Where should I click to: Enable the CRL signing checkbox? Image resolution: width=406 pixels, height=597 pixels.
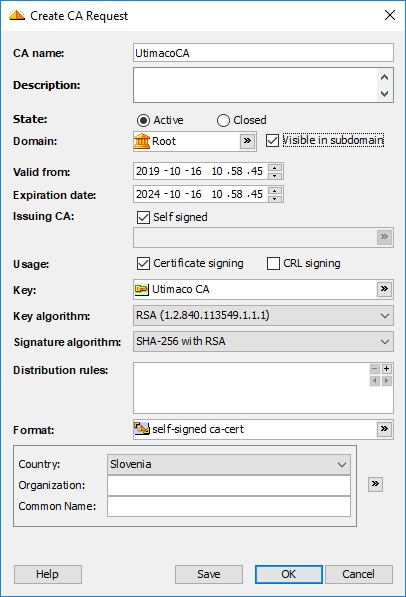coord(273,263)
